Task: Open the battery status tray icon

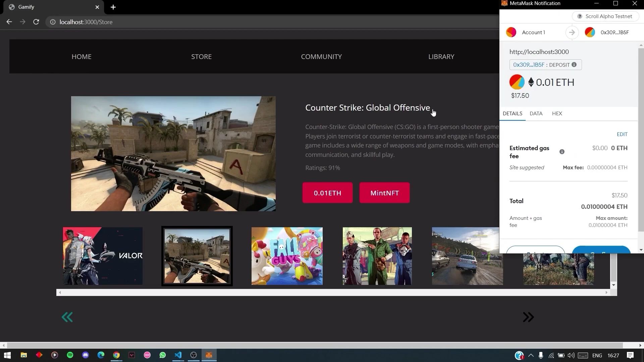Action: [x=561, y=355]
